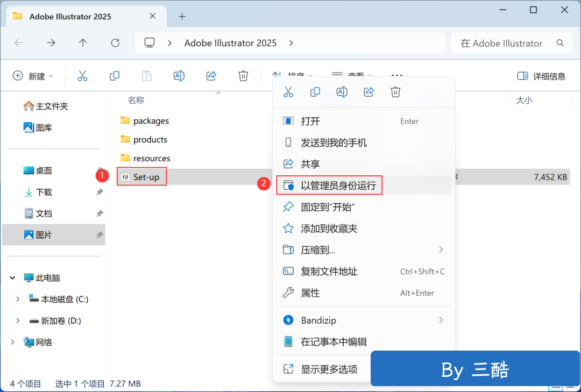The image size is (581, 392).
Task: Choose 添加到收藏夹 from the context menu
Action: [364, 228]
